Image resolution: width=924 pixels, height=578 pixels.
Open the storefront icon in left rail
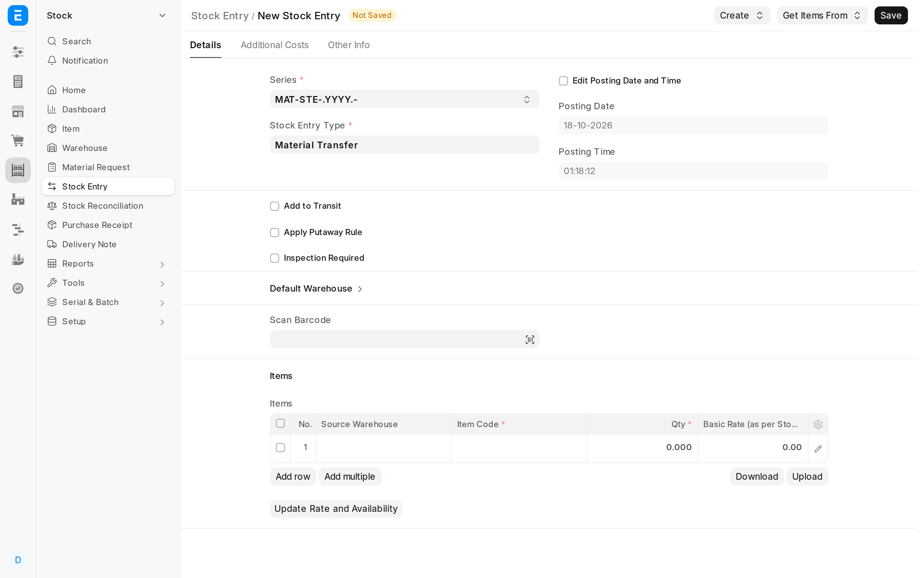click(18, 111)
